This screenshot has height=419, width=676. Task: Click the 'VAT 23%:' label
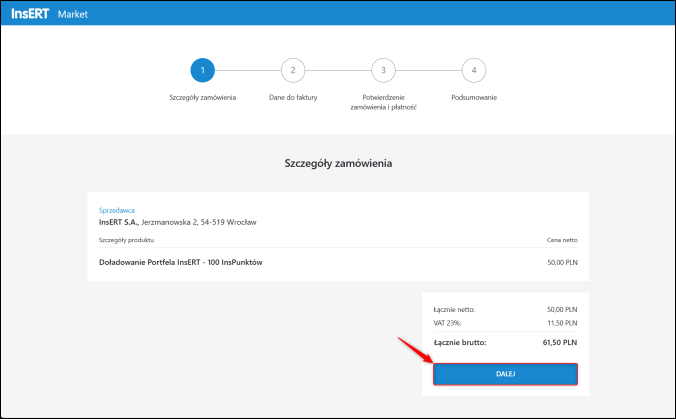tap(447, 323)
